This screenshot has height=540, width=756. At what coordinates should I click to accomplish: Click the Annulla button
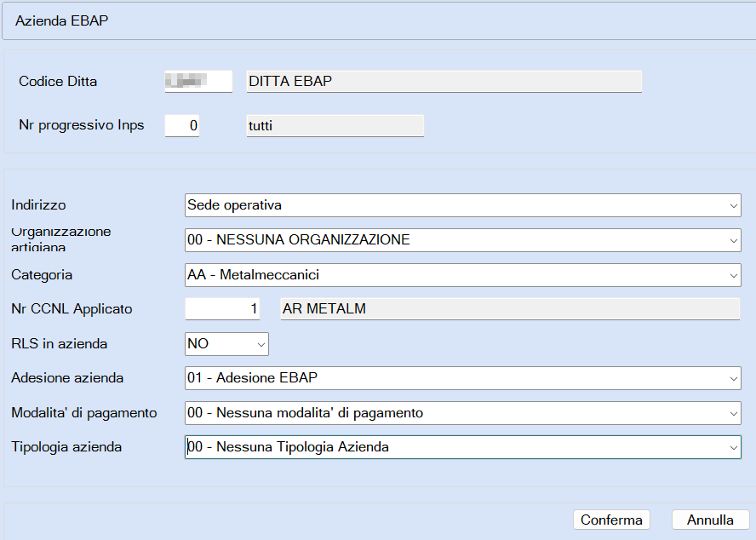click(710, 520)
